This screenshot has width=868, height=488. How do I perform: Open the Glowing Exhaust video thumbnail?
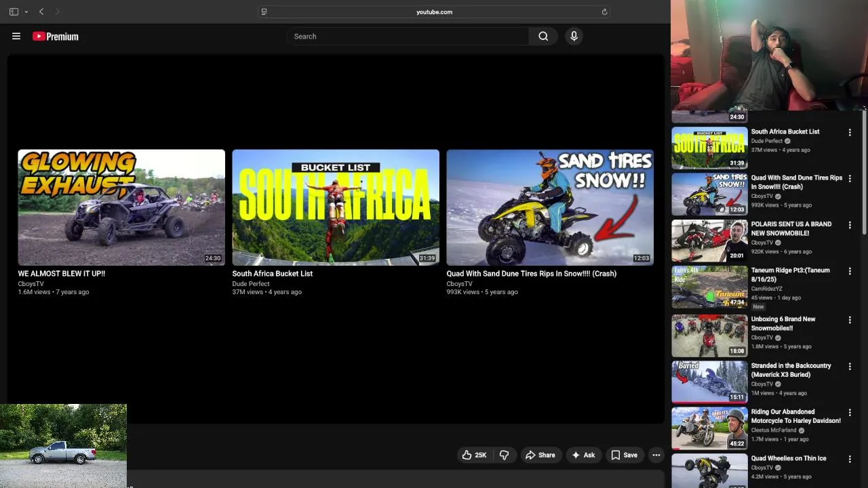(x=121, y=207)
